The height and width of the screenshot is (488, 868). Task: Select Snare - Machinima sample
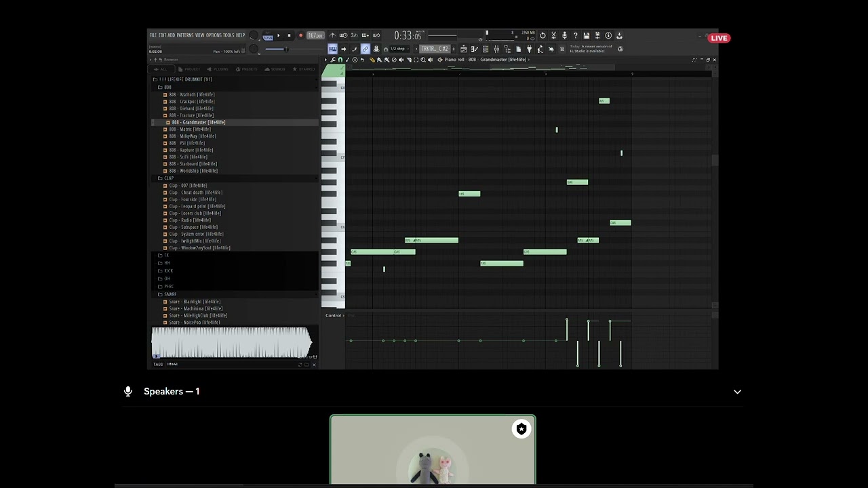click(195, 308)
